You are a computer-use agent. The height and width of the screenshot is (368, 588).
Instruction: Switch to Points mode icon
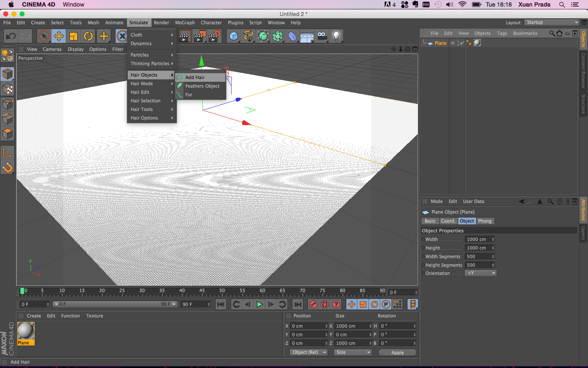[7, 104]
